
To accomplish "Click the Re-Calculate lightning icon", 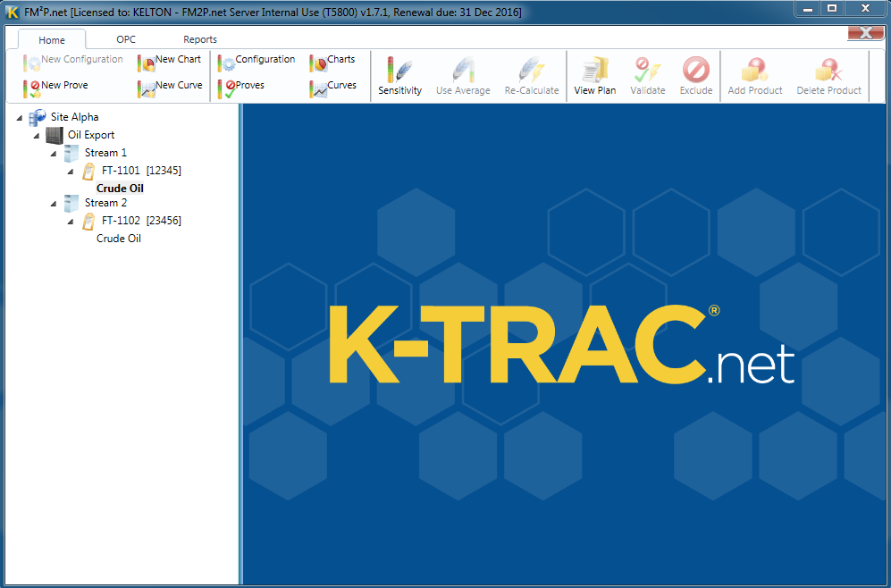I will click(x=532, y=70).
